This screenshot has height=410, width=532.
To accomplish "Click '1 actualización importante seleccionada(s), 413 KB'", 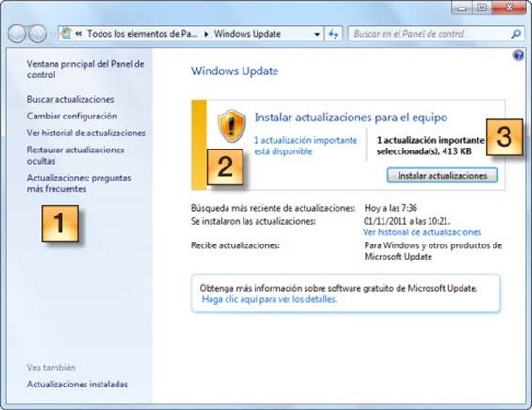I will coord(430,146).
